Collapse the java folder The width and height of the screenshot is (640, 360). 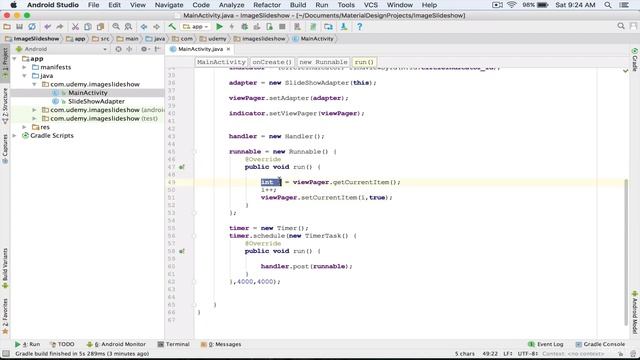[24, 76]
